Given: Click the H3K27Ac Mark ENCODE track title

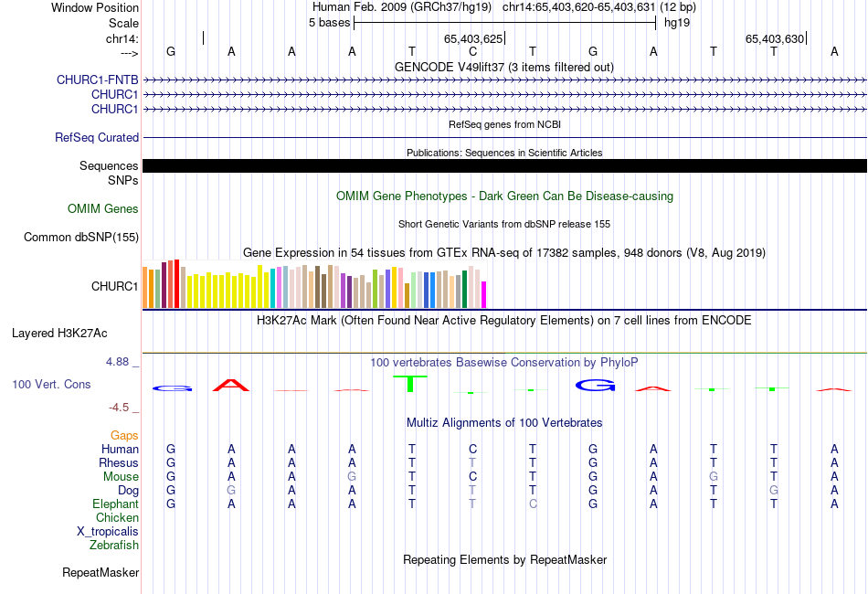Looking at the screenshot, I should tap(504, 321).
